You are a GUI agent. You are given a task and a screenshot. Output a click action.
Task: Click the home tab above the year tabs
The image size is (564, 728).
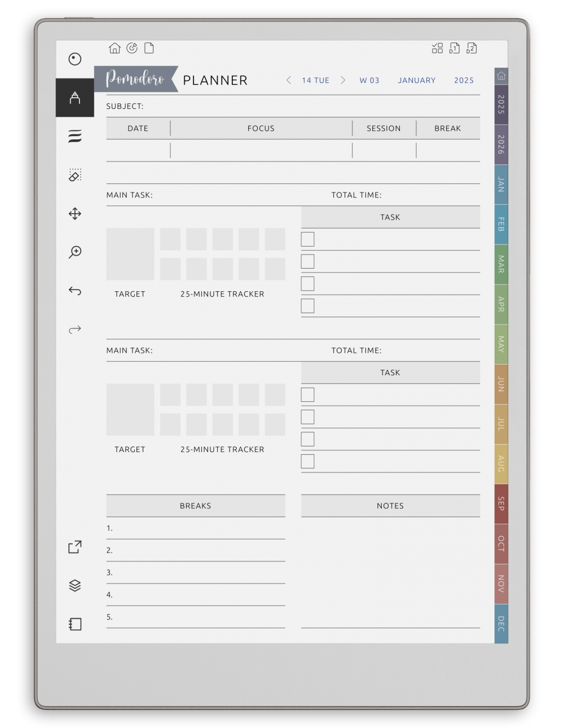(x=501, y=76)
